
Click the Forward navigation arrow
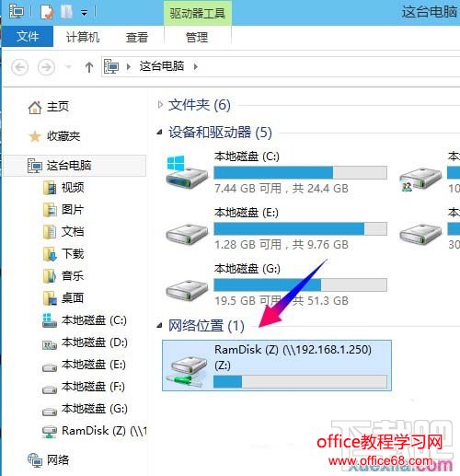pyautogui.click(x=46, y=66)
